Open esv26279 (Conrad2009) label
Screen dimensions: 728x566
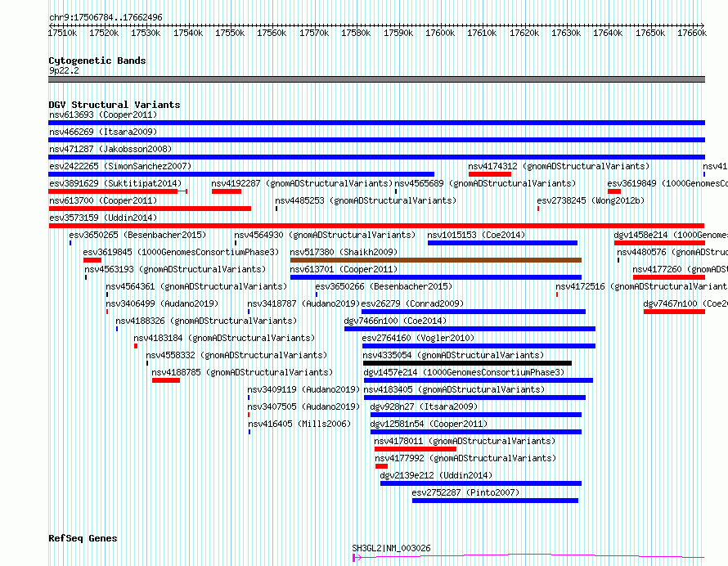pos(413,303)
